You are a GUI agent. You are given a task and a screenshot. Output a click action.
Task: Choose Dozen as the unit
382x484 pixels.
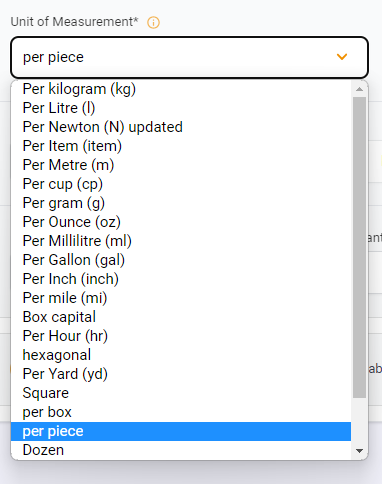pos(181,450)
